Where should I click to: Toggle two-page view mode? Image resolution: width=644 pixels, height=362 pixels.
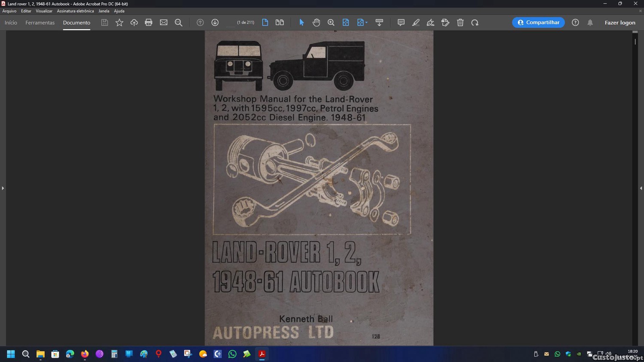click(279, 22)
